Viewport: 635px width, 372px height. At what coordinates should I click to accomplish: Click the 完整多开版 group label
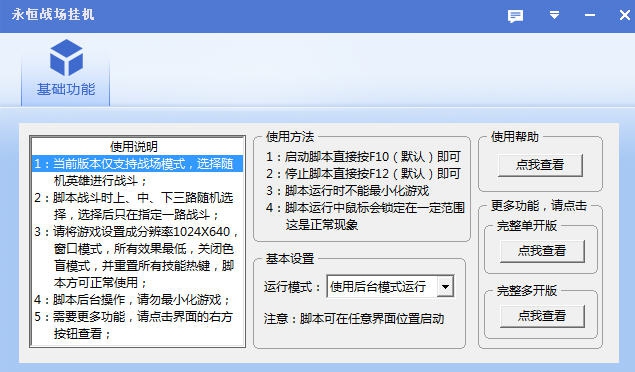527,291
